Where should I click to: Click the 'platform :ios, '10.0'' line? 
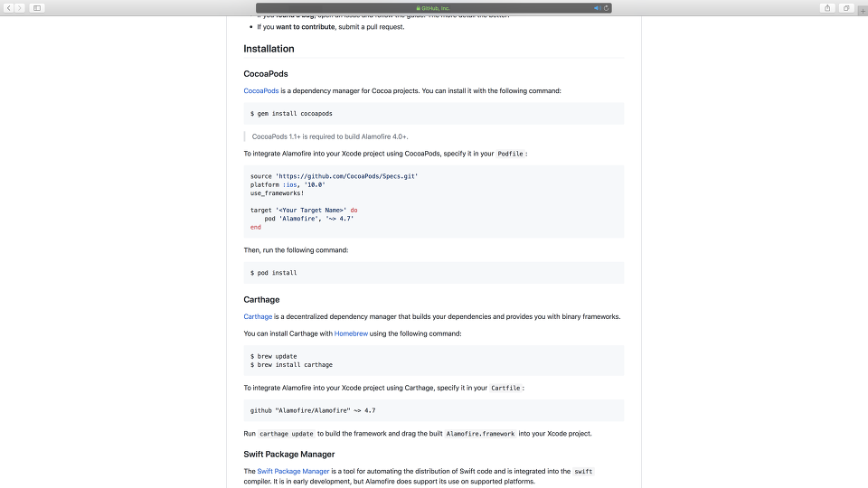click(288, 184)
